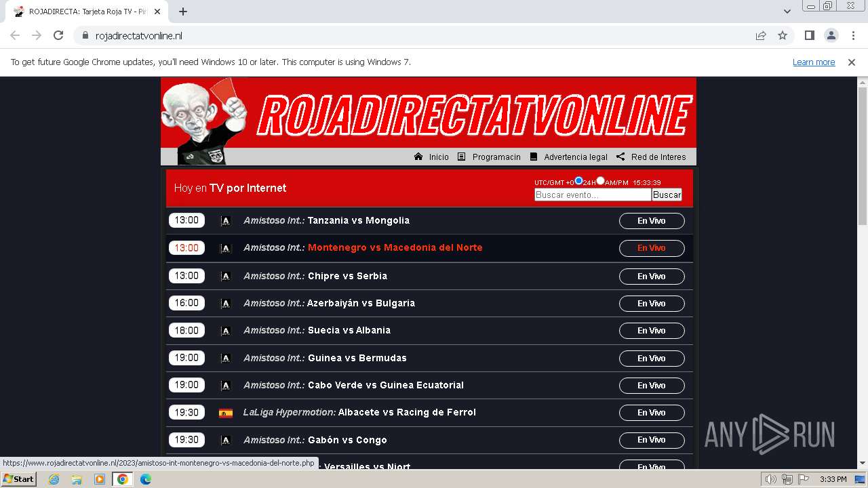
Task: Open En Vivo for Gabón vs Congo
Action: click(652, 440)
